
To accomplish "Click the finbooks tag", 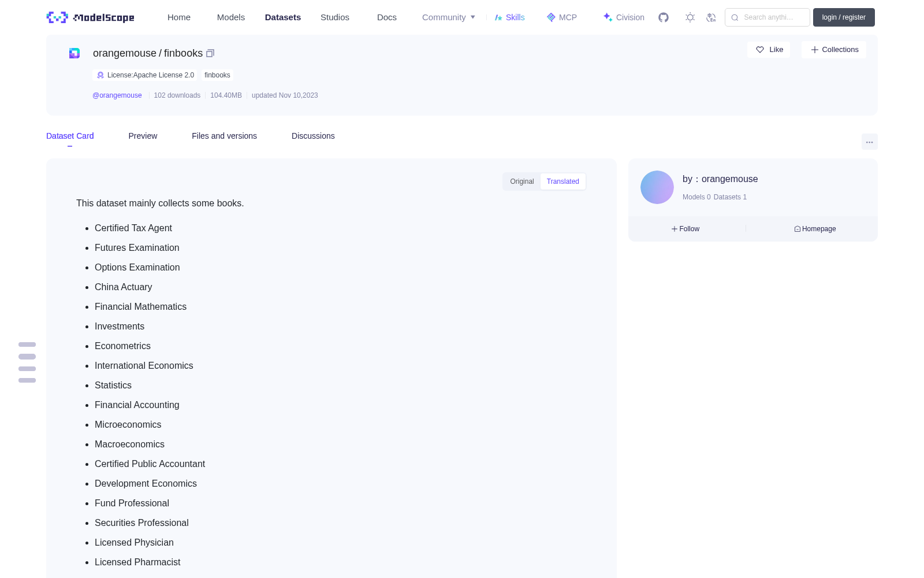I will pyautogui.click(x=217, y=75).
